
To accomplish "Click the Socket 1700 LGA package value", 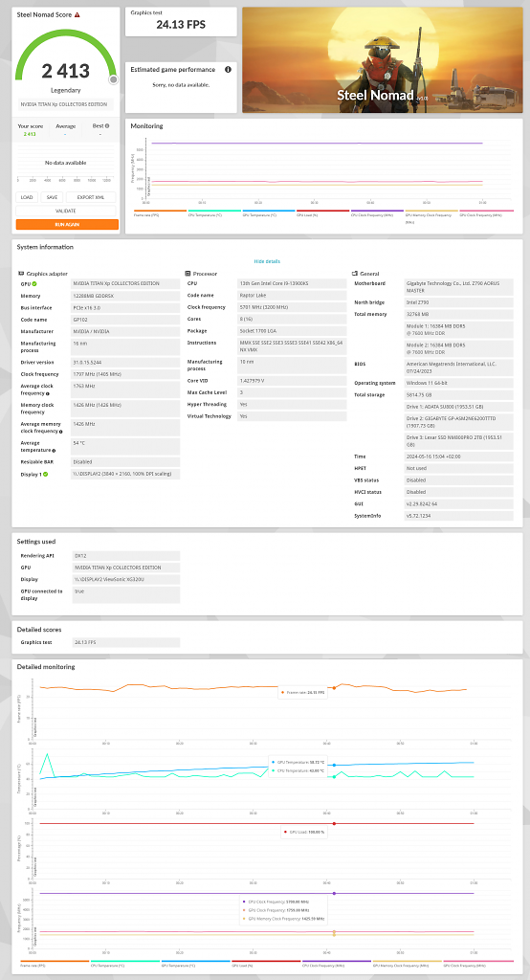I will [292, 331].
